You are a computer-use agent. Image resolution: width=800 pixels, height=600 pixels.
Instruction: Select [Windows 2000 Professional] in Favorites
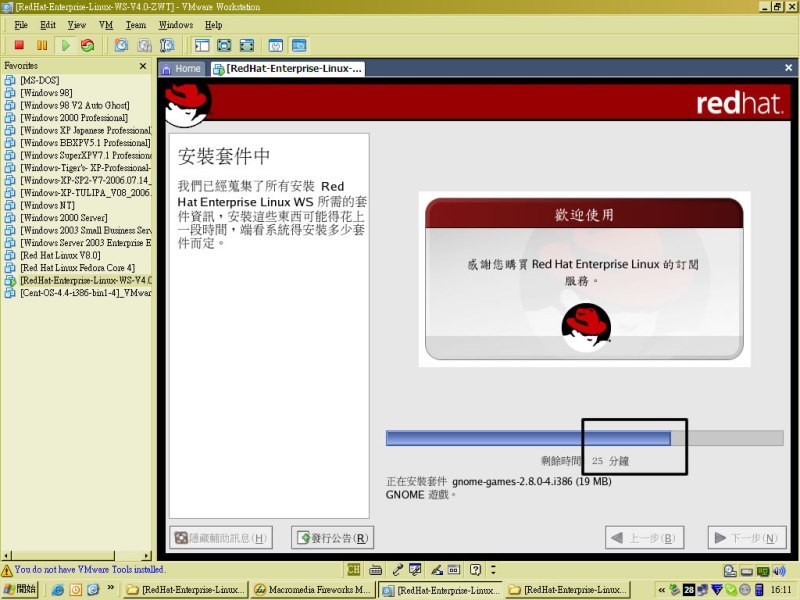point(74,118)
